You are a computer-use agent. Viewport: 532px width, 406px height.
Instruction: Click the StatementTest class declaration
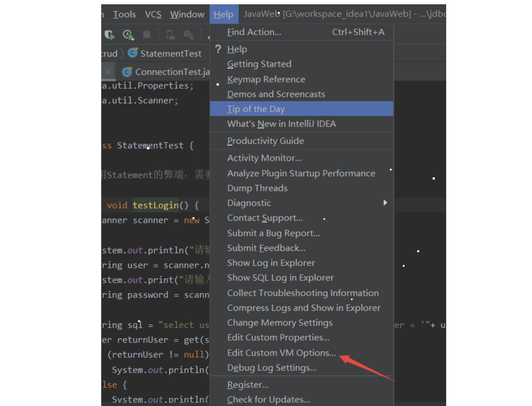pos(148,145)
